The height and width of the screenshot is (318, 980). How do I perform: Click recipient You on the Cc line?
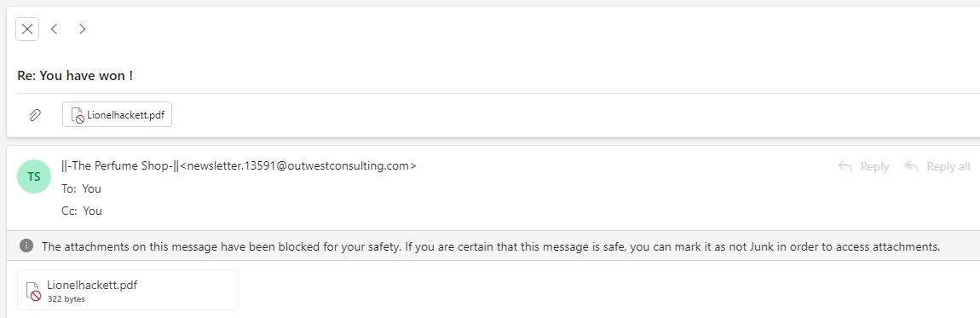pyautogui.click(x=93, y=211)
